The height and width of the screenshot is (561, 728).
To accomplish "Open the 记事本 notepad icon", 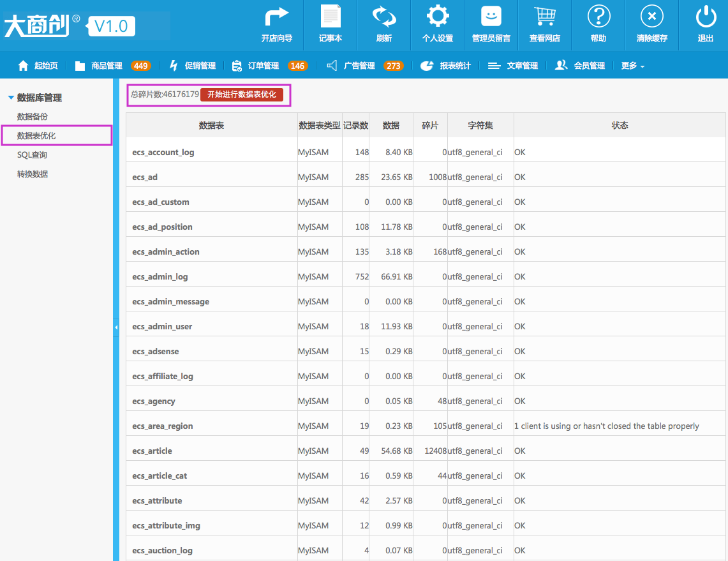I will coord(331,17).
